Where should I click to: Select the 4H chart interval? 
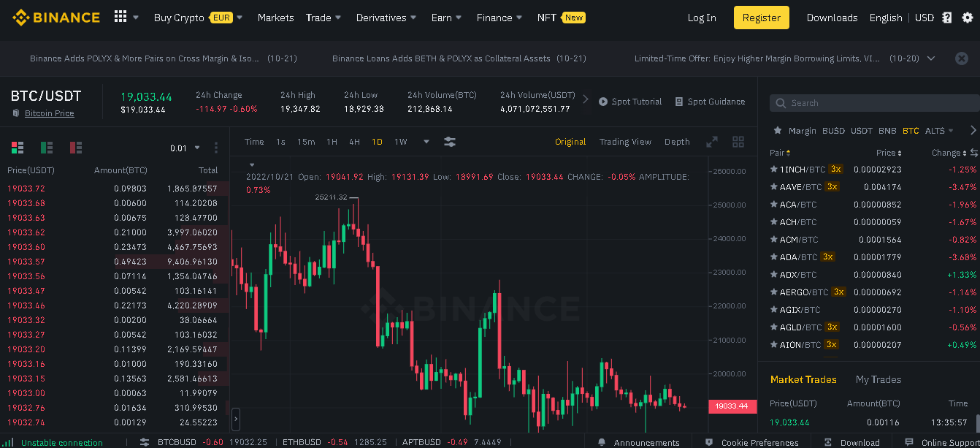click(x=354, y=142)
